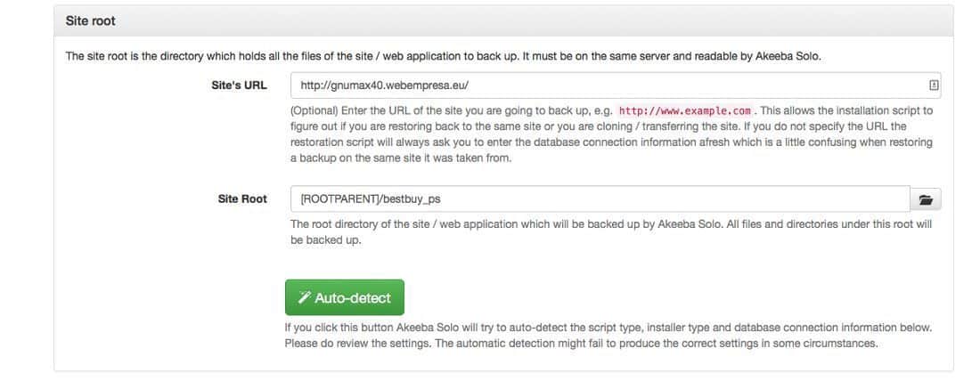Click the http://www.example.com sample code

click(x=684, y=110)
